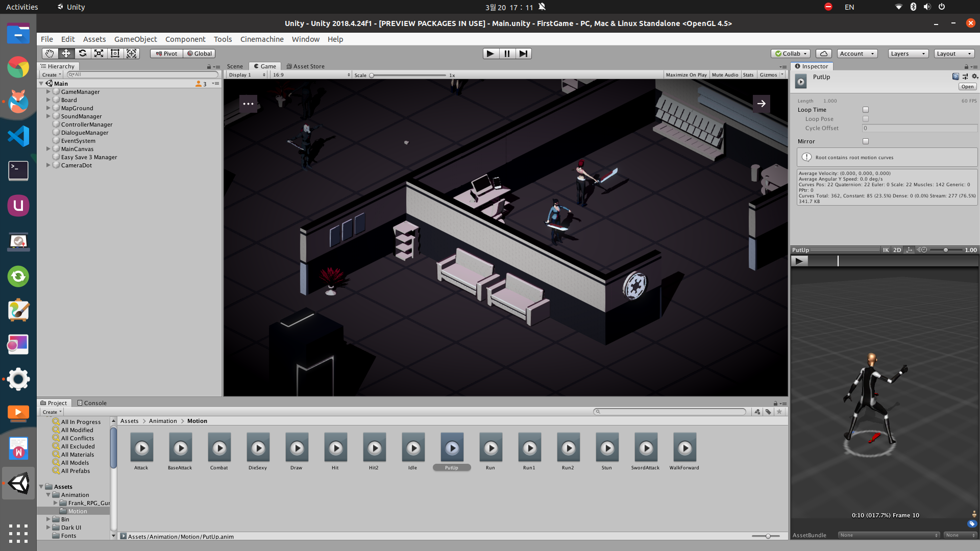This screenshot has height=551, width=980.
Task: Click the arrow button in game view
Action: (762, 104)
